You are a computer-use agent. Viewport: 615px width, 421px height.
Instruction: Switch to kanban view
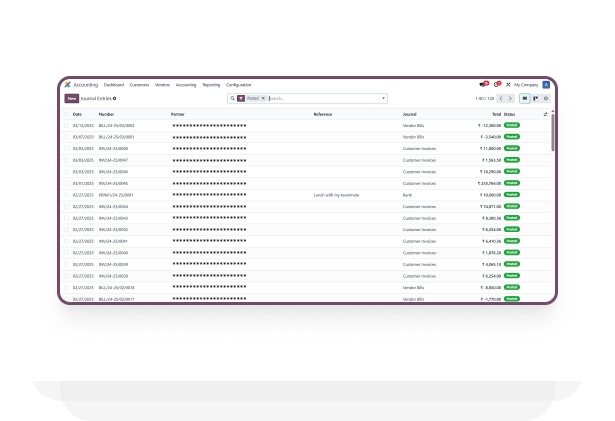click(536, 99)
